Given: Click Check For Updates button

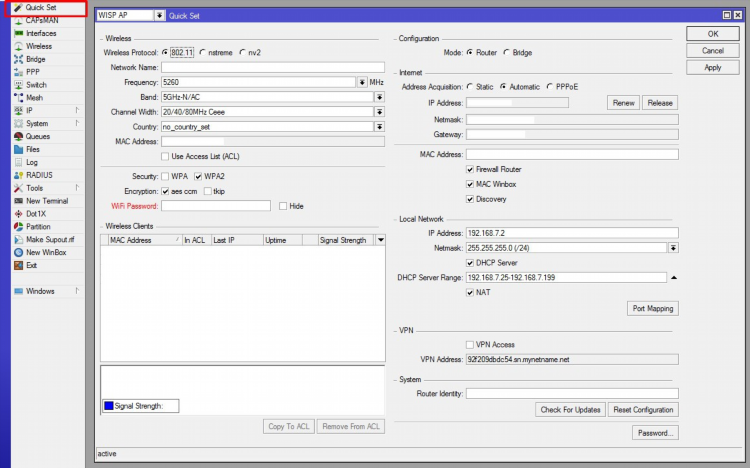Looking at the screenshot, I should [x=570, y=410].
